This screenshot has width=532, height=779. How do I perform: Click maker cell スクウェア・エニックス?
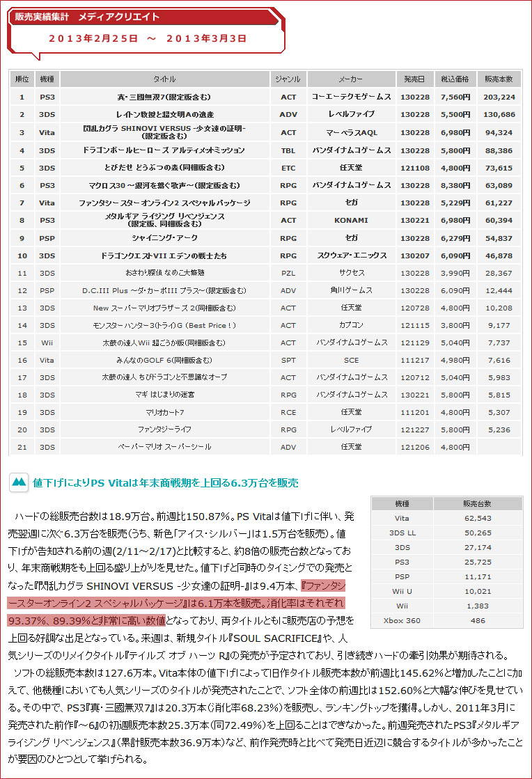tap(351, 255)
